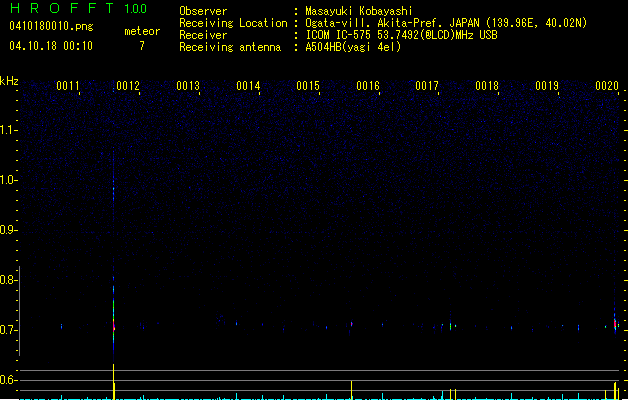
Task: Click the 0019 time marker
Action: pos(547,86)
